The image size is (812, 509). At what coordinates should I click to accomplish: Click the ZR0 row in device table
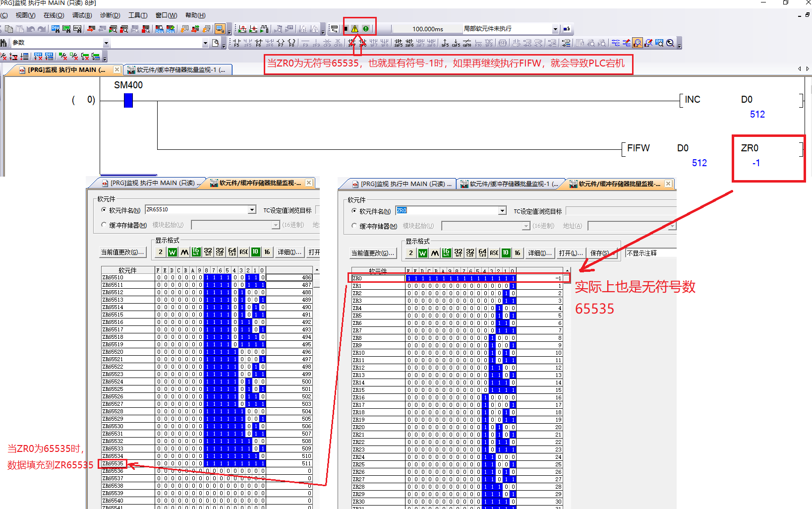click(377, 278)
